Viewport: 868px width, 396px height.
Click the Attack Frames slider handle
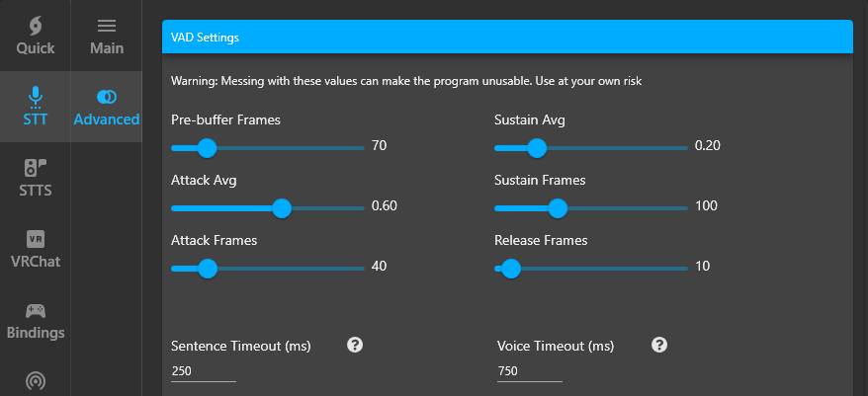coord(209,269)
